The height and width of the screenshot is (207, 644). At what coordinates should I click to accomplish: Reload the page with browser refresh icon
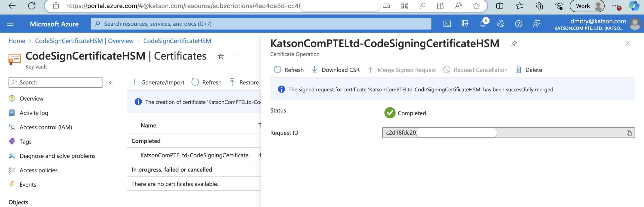(32, 6)
